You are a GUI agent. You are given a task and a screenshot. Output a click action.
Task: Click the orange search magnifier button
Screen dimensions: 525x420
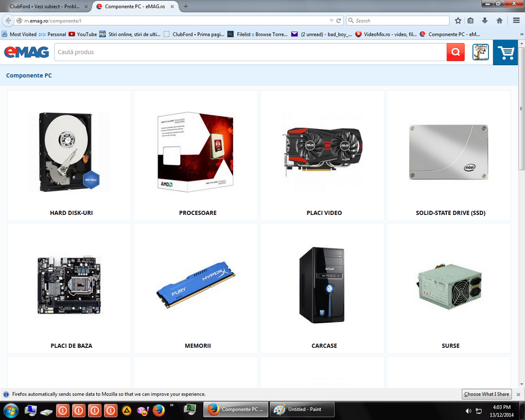coord(455,52)
